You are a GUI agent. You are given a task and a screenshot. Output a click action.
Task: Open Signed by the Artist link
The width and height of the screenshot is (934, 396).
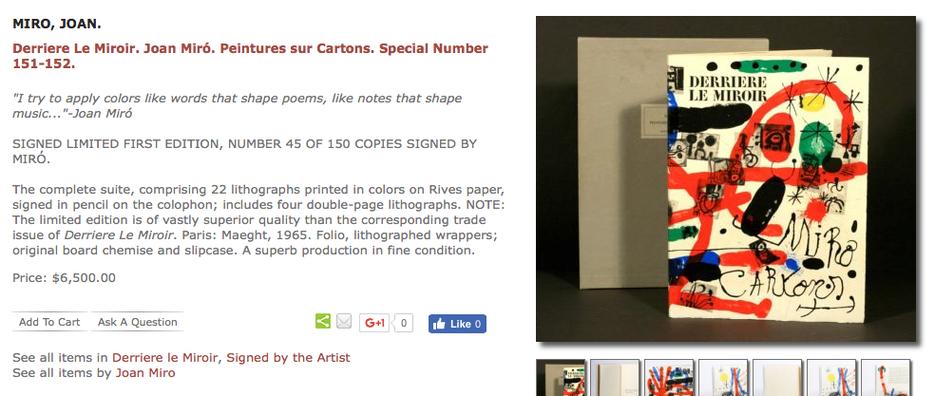point(288,357)
